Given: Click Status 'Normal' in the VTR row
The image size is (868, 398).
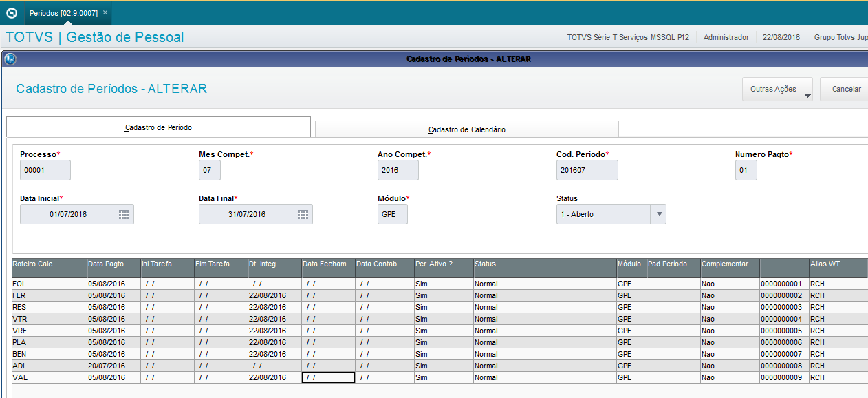Looking at the screenshot, I should 545,319.
